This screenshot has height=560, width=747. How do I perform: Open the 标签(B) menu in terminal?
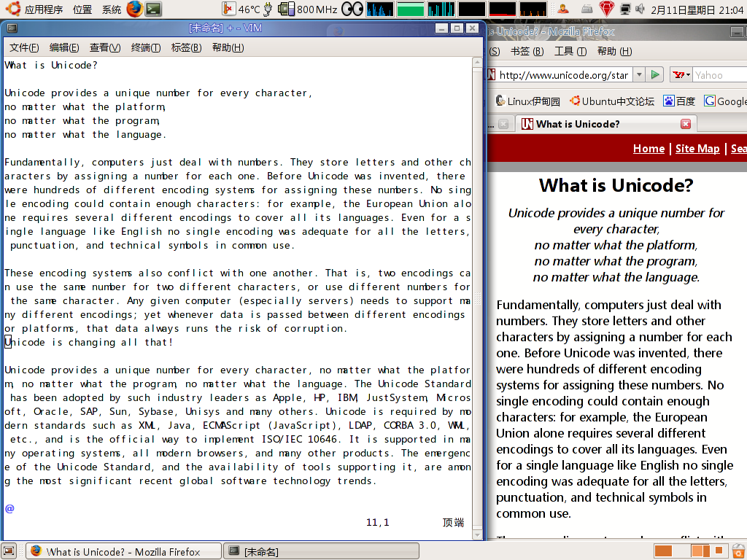186,47
